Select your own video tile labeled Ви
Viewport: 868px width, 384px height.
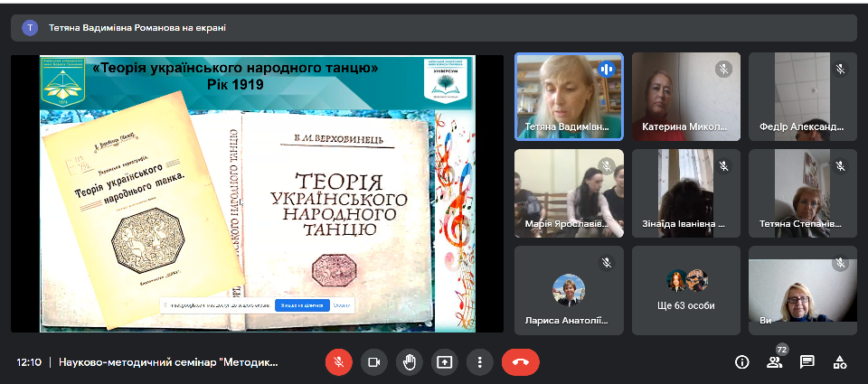coord(803,291)
